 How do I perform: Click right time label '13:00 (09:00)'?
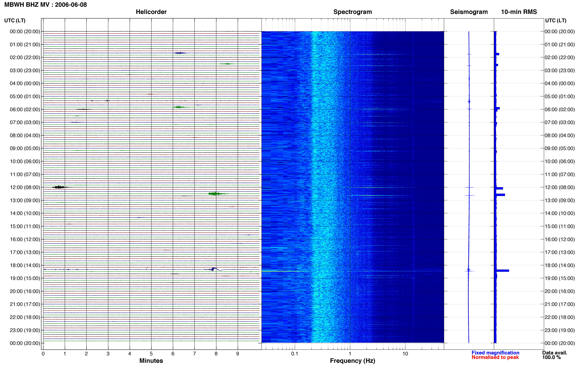click(560, 200)
